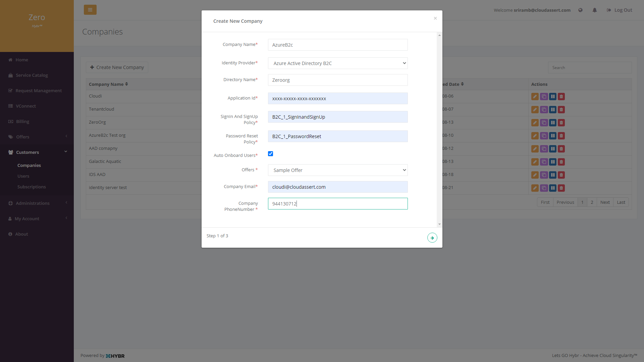This screenshot has width=644, height=362.
Task: Click the Log Out link
Action: pyautogui.click(x=619, y=10)
